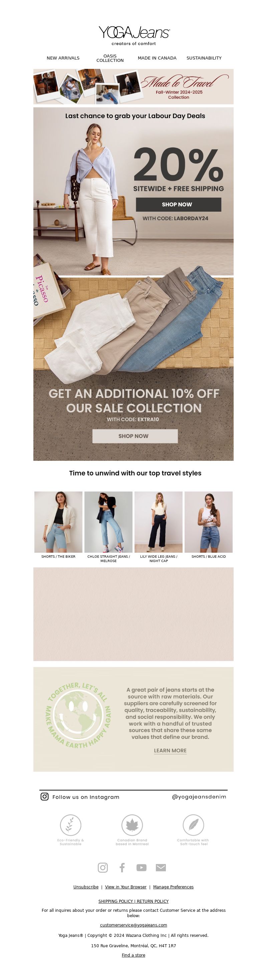Viewport: 267px width, 980px height.
Task: Open the gray Instagram icon in footer
Action: click(102, 867)
